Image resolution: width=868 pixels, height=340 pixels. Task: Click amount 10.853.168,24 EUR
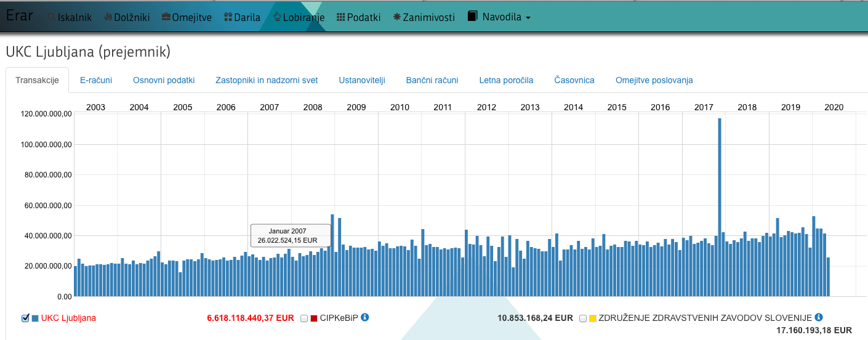tap(535, 318)
